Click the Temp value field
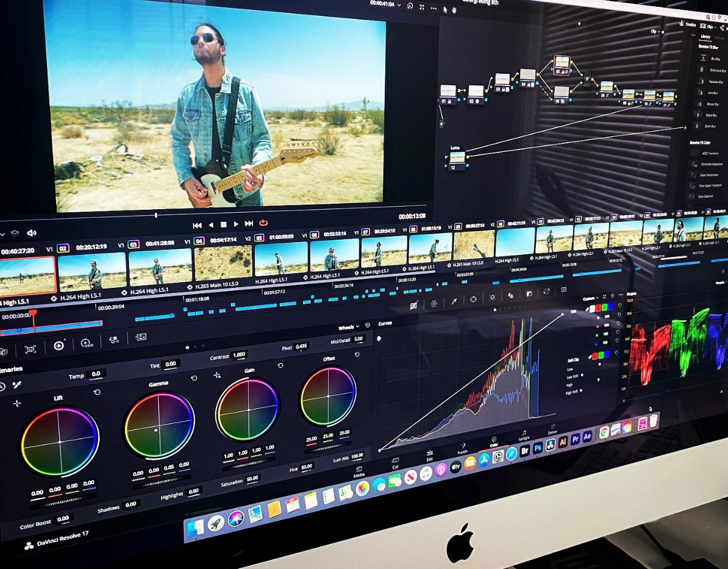The image size is (728, 569). tap(96, 373)
